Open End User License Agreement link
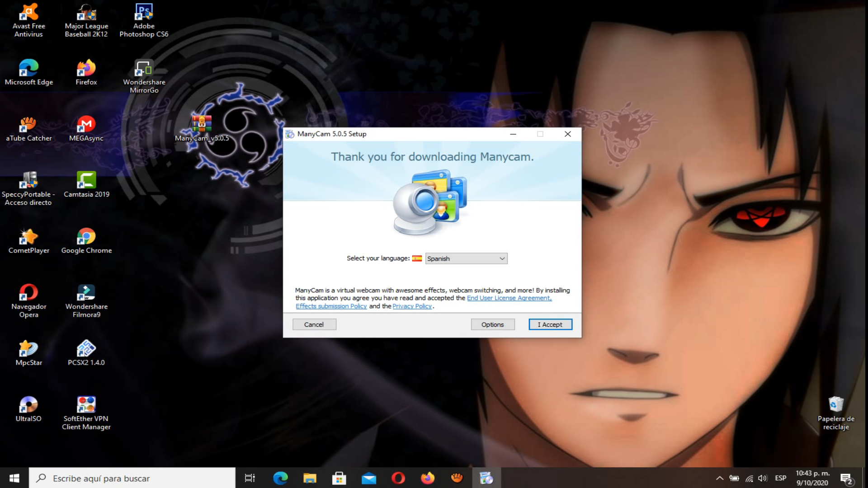Viewport: 868px width, 488px height. pos(509,298)
